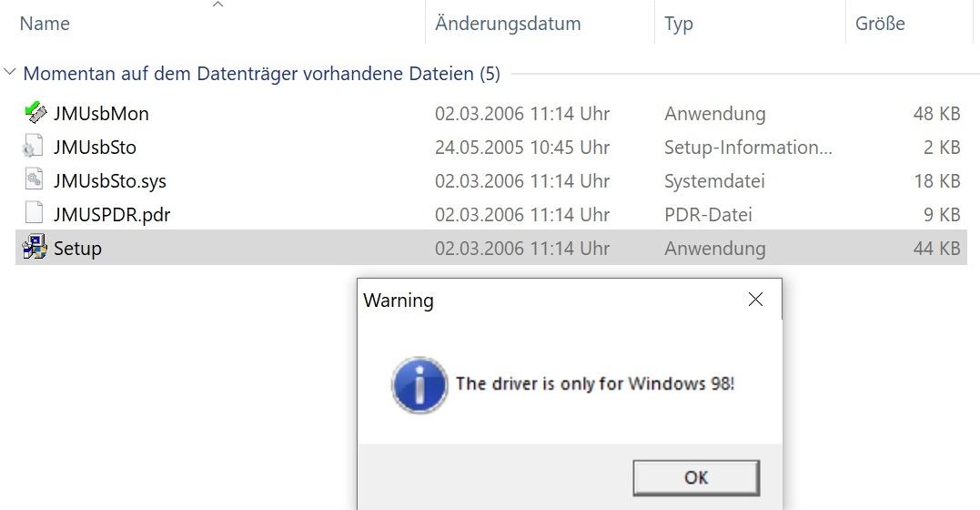Click the blue information icon in dialog
This screenshot has height=510, width=980.
click(419, 385)
